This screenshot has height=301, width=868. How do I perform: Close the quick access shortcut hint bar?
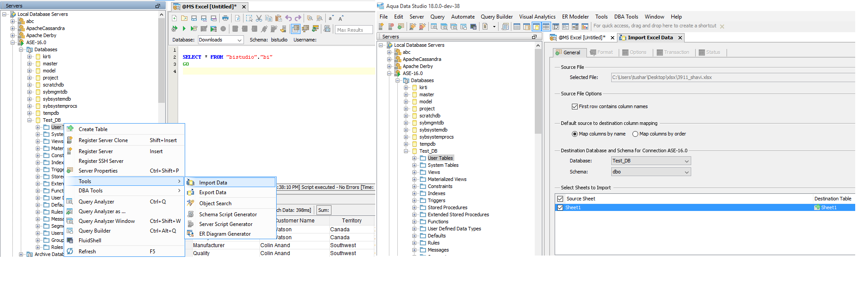pyautogui.click(x=722, y=26)
